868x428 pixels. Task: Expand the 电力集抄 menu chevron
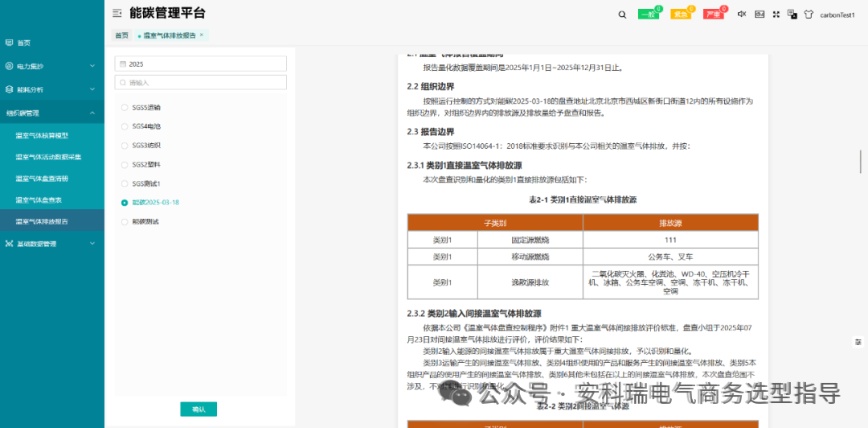[x=92, y=66]
